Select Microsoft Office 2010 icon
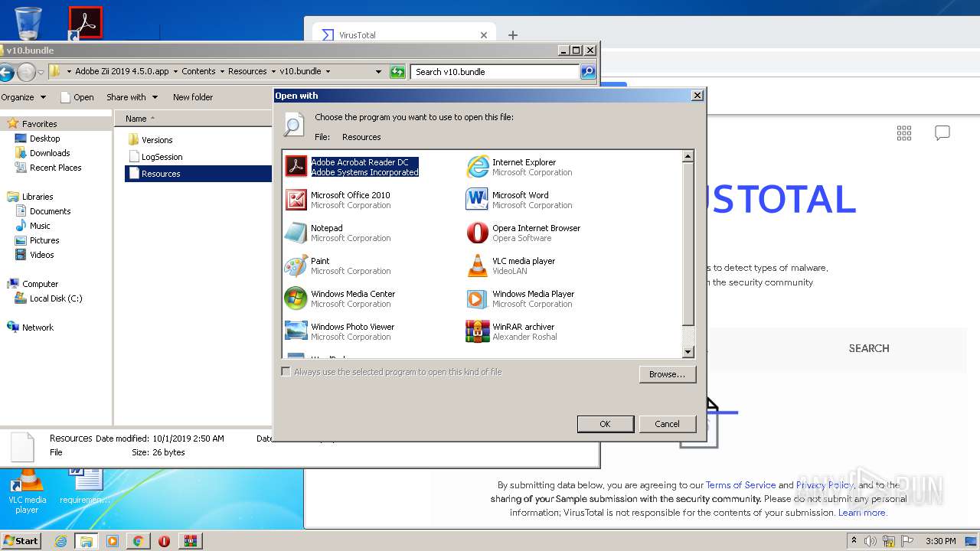The height and width of the screenshot is (551, 980). click(x=296, y=199)
